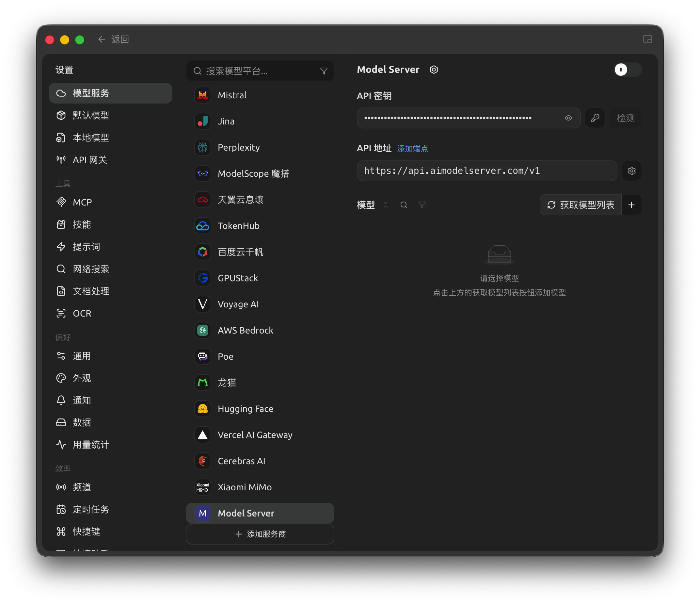Go to 默认模型 settings
The image size is (700, 605).
click(110, 115)
